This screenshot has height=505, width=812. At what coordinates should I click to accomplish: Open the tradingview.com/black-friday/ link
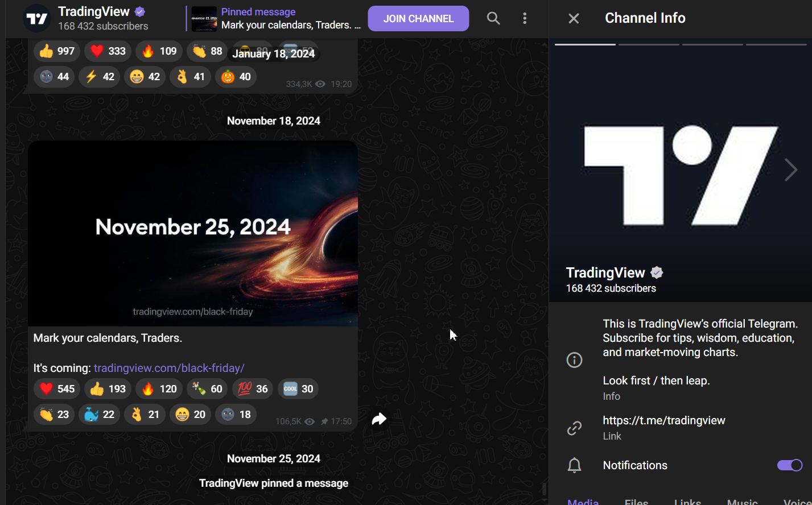coord(169,368)
